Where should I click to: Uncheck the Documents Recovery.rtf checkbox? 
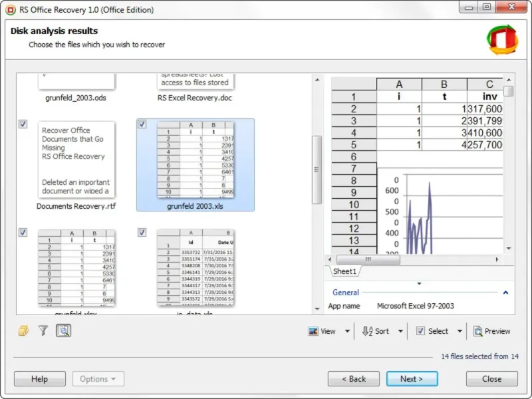click(23, 124)
